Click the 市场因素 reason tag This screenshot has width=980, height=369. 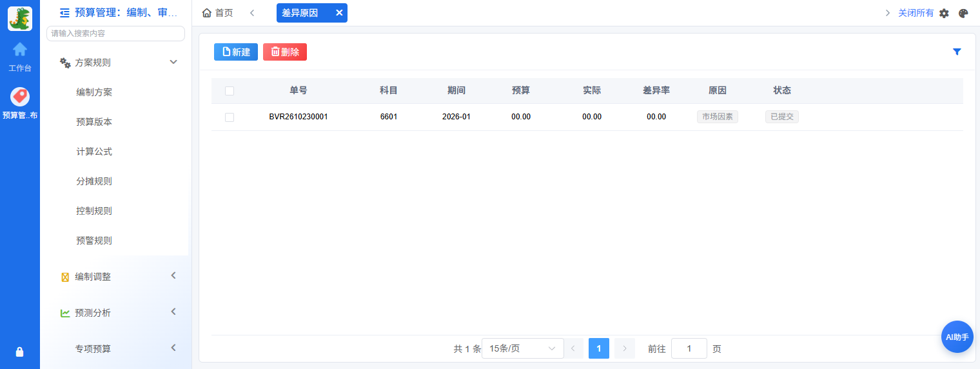pyautogui.click(x=718, y=117)
